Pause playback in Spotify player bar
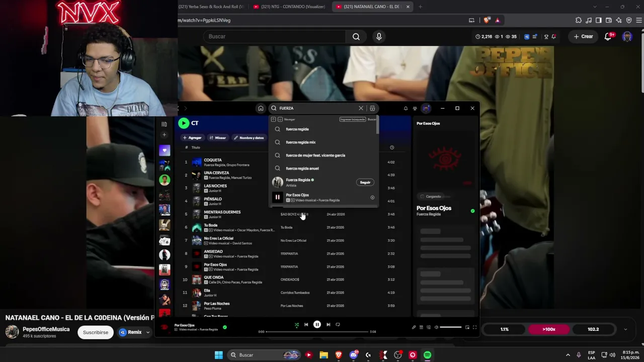The width and height of the screenshot is (644, 362). pyautogui.click(x=317, y=325)
